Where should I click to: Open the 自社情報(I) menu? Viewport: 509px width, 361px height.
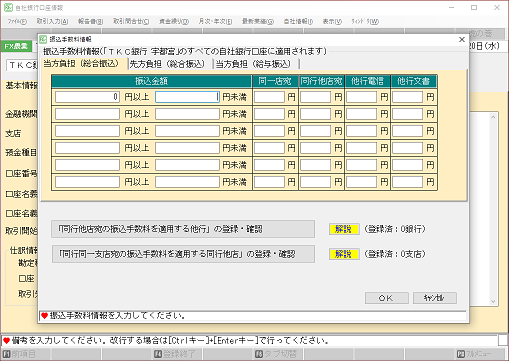(298, 21)
